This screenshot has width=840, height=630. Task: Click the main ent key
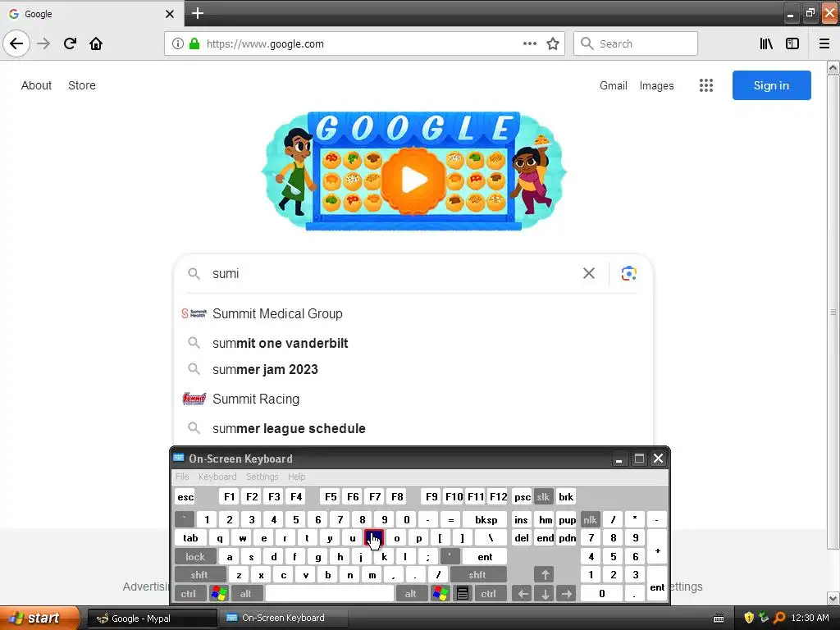tap(485, 557)
